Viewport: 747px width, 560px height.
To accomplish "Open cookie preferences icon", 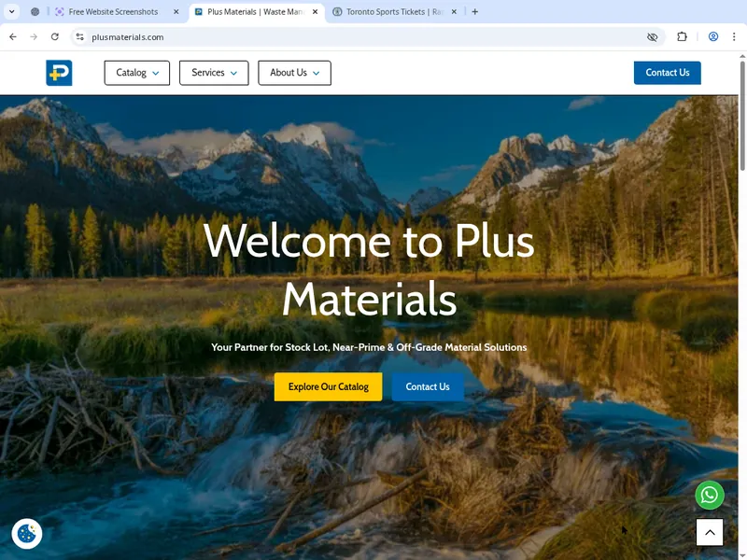I will pyautogui.click(x=27, y=533).
